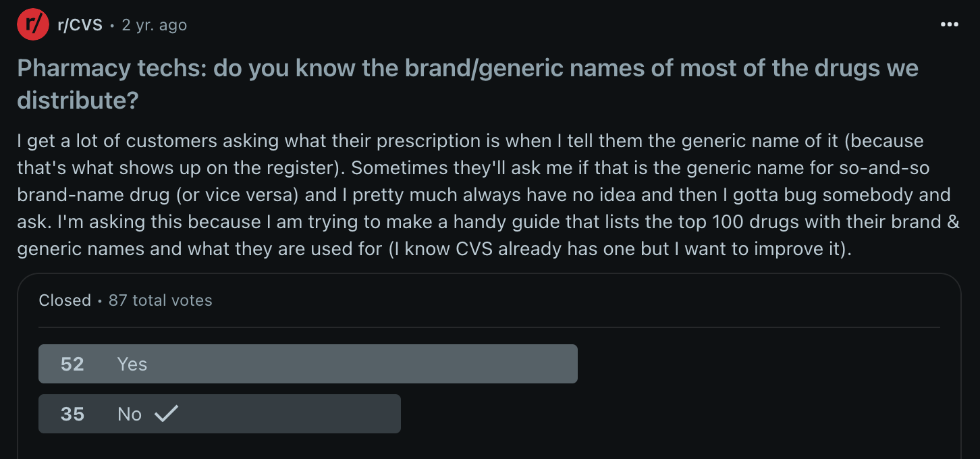Open the post titled "Pharmacy techs: do you know…"
This screenshot has height=459, width=980.
[467, 69]
